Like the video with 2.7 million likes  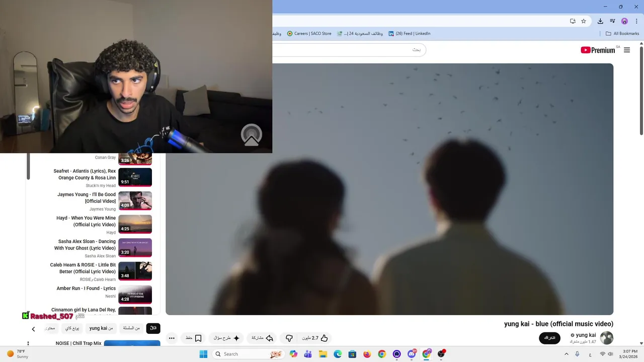pos(315,338)
